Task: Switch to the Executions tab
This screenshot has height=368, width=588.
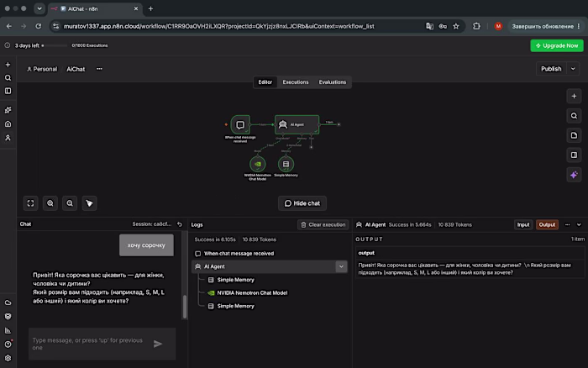Action: (x=296, y=82)
